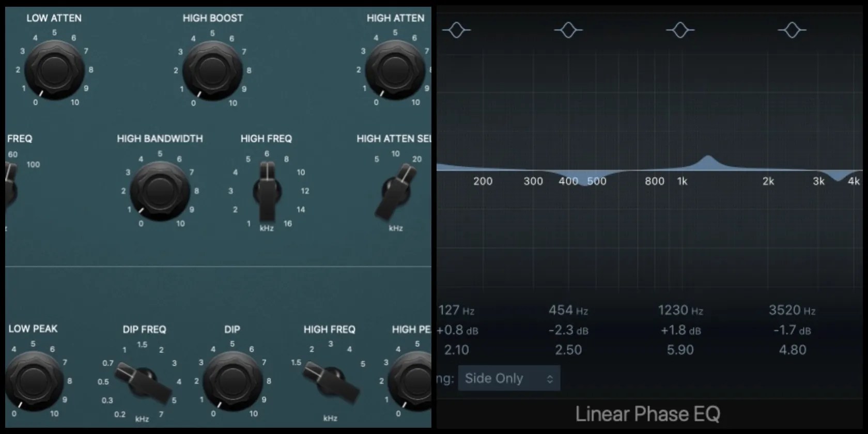Click the 2k label on the frequency axis

tap(768, 181)
